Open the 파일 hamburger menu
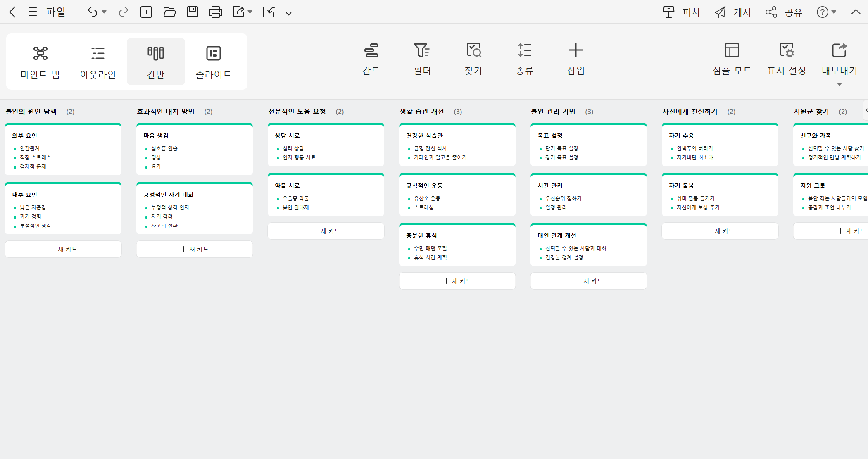 pyautogui.click(x=33, y=12)
